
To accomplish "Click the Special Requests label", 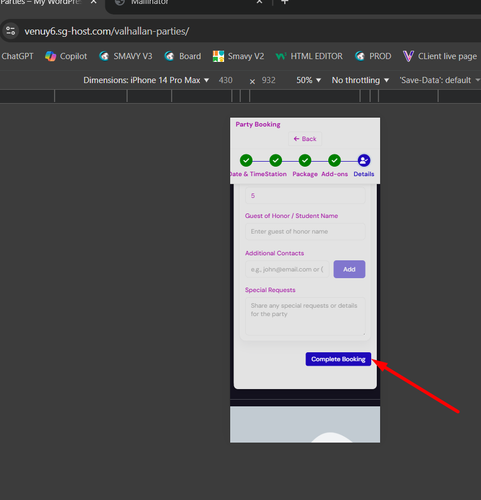I will tap(270, 290).
